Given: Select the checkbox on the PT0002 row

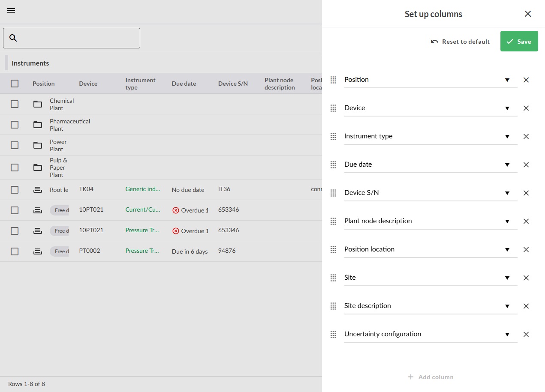Looking at the screenshot, I should (15, 251).
